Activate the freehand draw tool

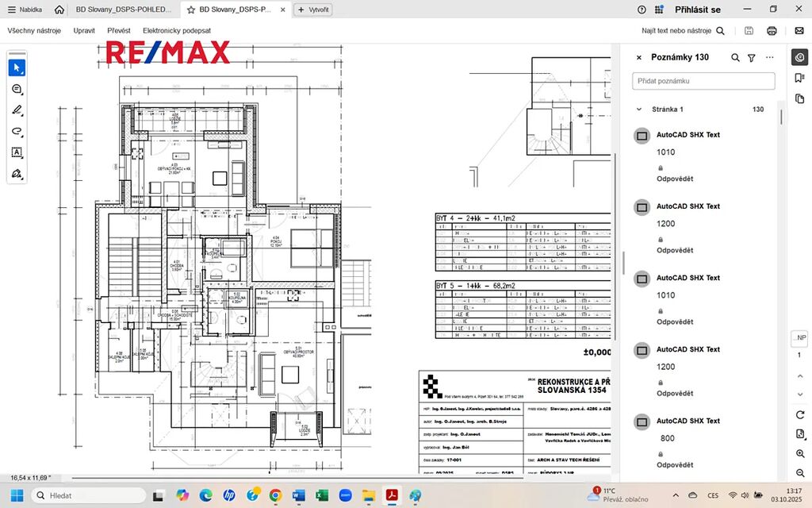click(17, 131)
